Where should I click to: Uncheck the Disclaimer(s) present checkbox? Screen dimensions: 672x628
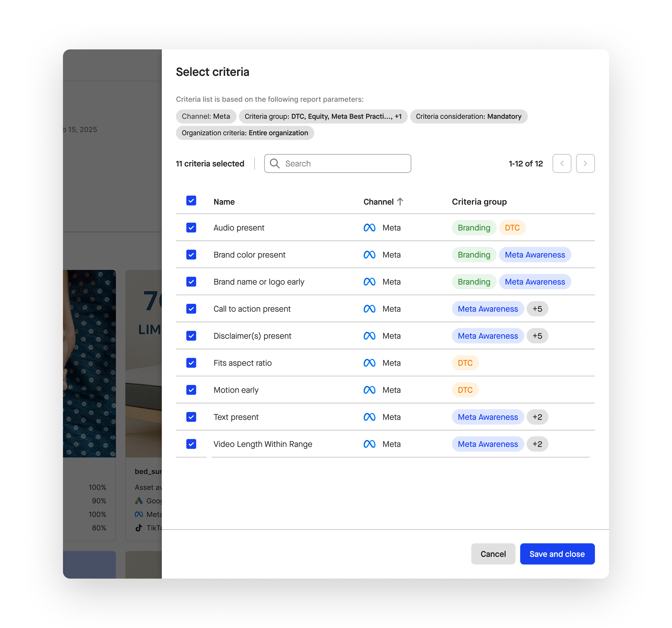(x=191, y=336)
